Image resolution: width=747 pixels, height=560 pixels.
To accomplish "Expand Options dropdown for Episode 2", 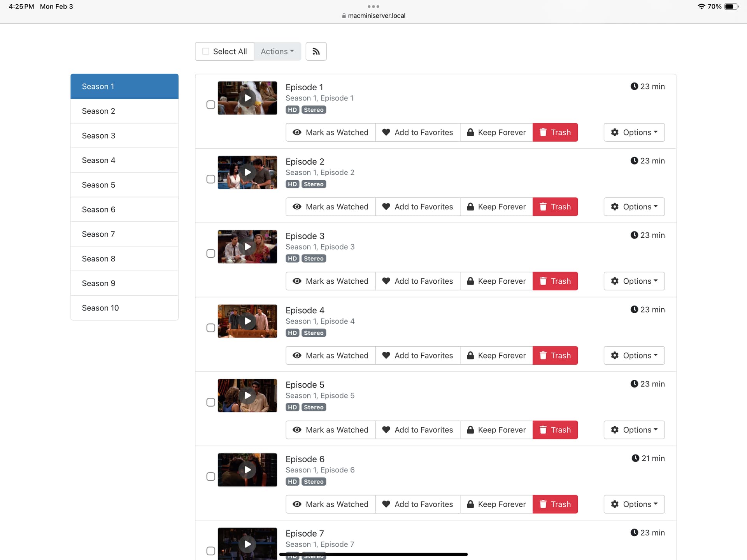I will [634, 207].
